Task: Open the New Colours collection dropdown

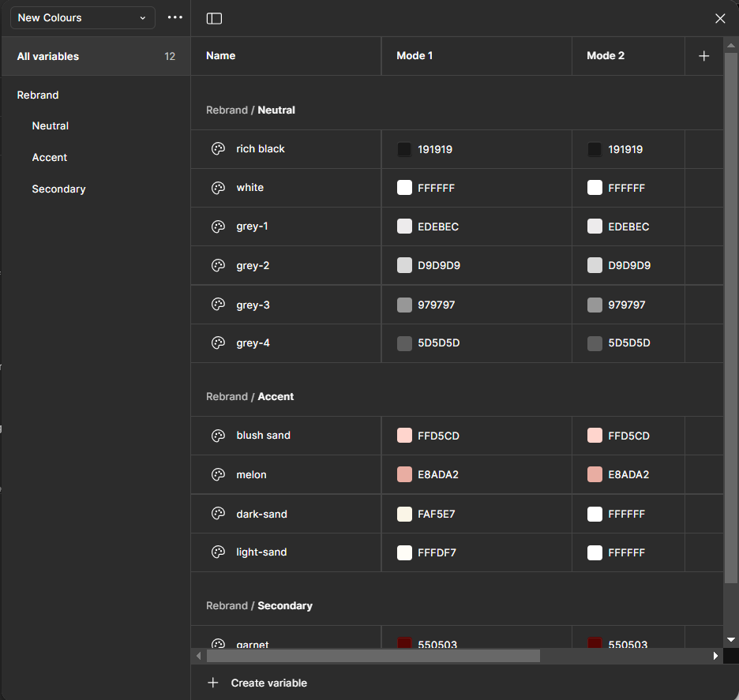Action: 82,17
